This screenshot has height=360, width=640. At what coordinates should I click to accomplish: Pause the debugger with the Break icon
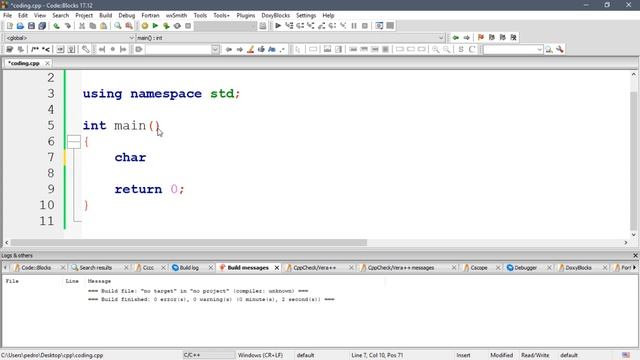point(354,26)
